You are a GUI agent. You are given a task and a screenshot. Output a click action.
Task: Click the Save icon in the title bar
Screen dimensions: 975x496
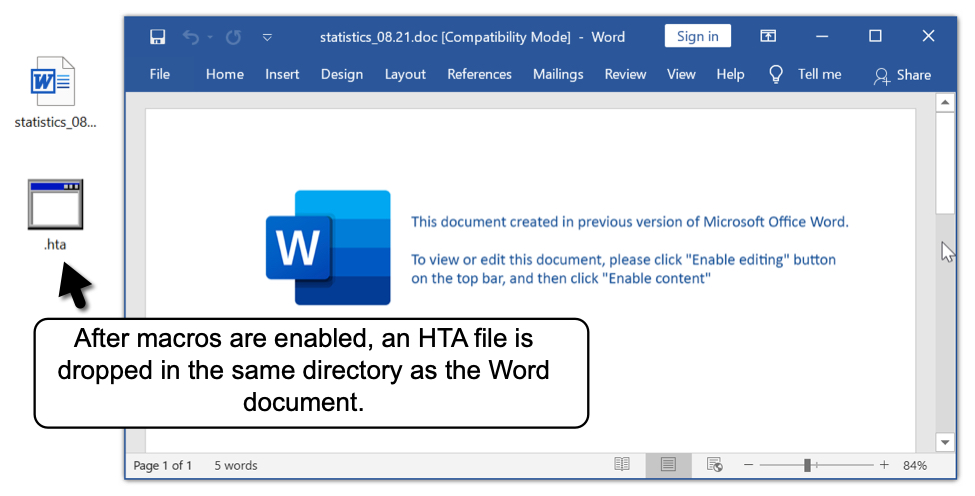157,37
